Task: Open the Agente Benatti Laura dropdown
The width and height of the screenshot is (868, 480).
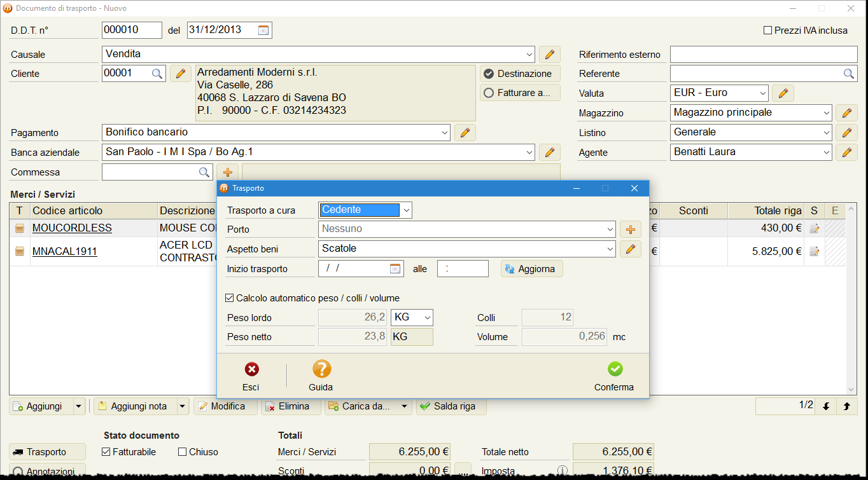Action: [x=827, y=153]
